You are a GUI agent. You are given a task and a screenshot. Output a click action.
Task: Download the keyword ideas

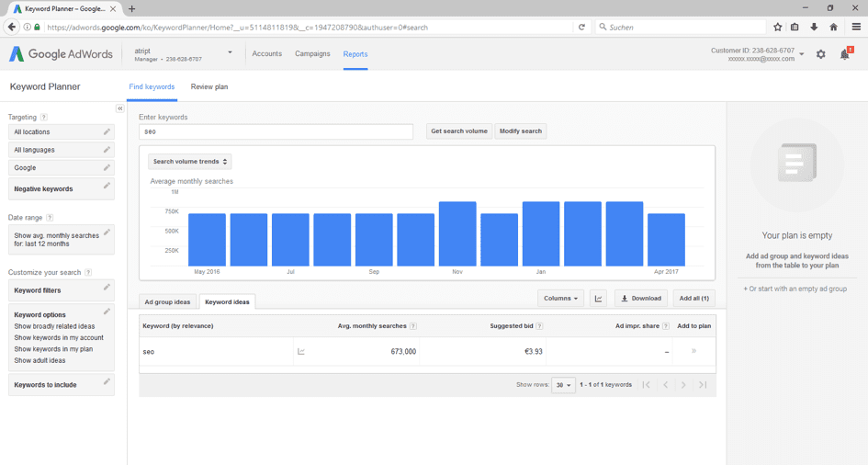pyautogui.click(x=641, y=299)
